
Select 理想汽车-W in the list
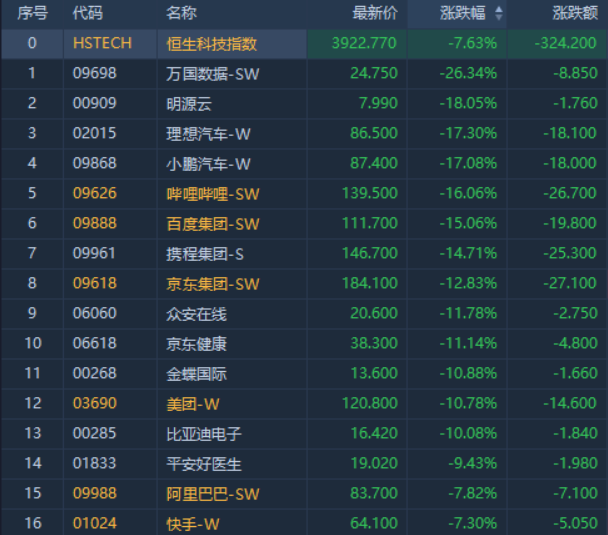208,133
